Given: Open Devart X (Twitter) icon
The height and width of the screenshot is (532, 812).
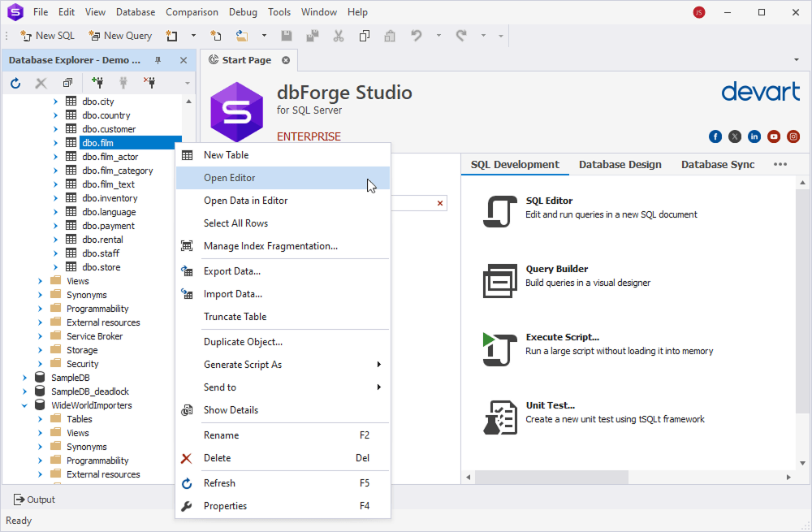Looking at the screenshot, I should tap(735, 136).
